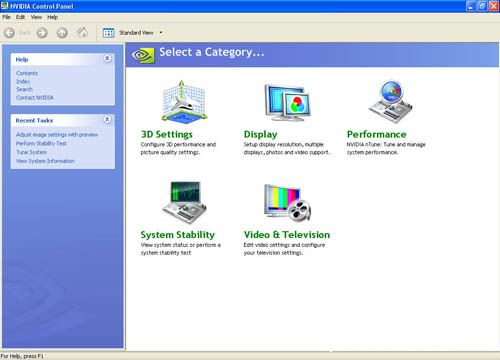The height and width of the screenshot is (360, 500).
Task: Click the 'Select a Category...' header text
Action: tap(212, 52)
